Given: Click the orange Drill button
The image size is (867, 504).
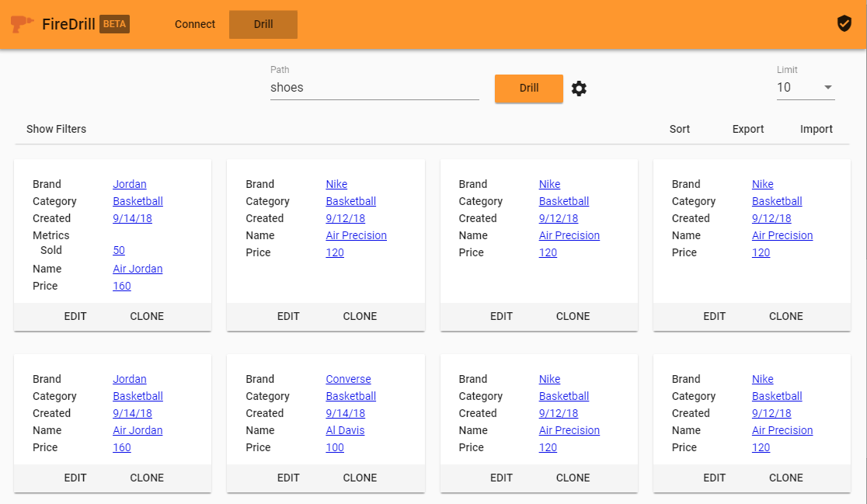Looking at the screenshot, I should [528, 89].
